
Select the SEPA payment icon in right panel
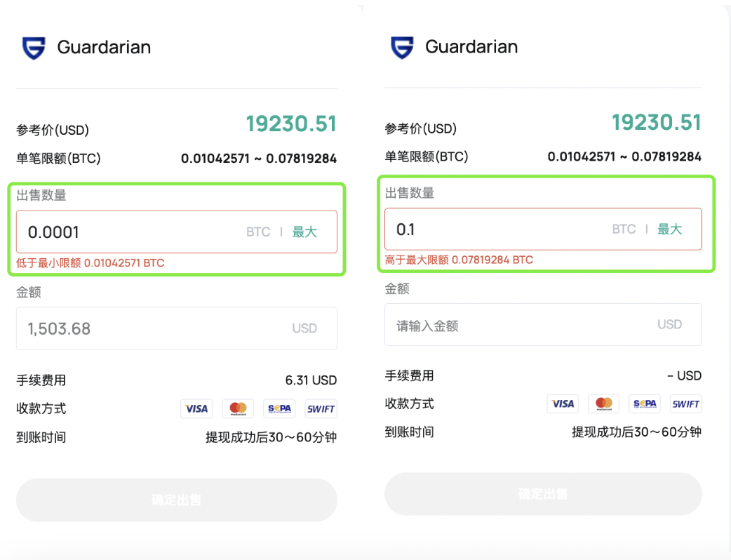pos(645,404)
